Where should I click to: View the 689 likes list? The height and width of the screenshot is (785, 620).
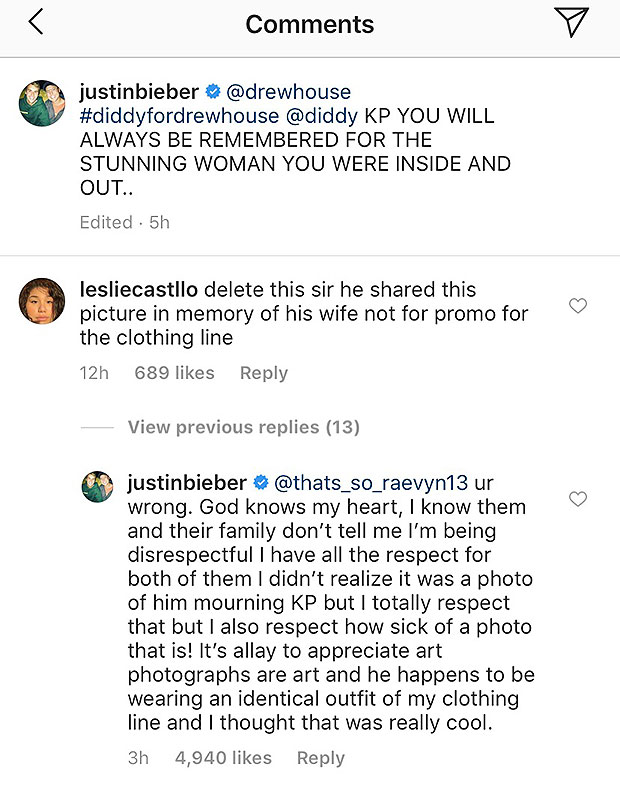pos(174,373)
